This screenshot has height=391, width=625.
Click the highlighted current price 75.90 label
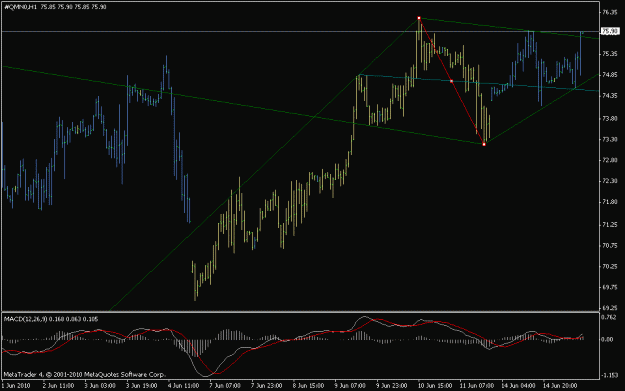point(610,31)
